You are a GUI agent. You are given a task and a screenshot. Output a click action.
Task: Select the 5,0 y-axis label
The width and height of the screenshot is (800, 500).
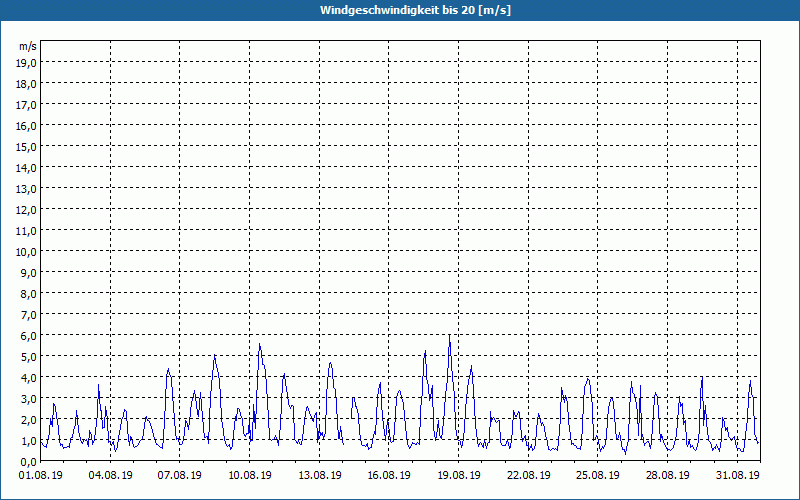pos(30,357)
